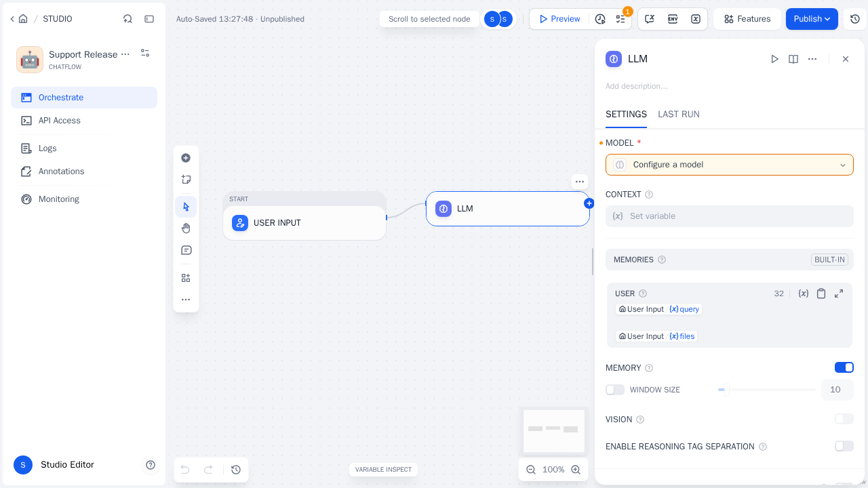The image size is (868, 488).
Task: Turn off the MEMORY switch
Action: pyautogui.click(x=844, y=367)
